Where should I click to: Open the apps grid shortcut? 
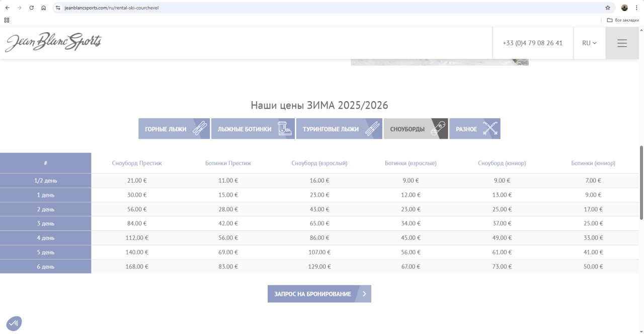click(7, 20)
